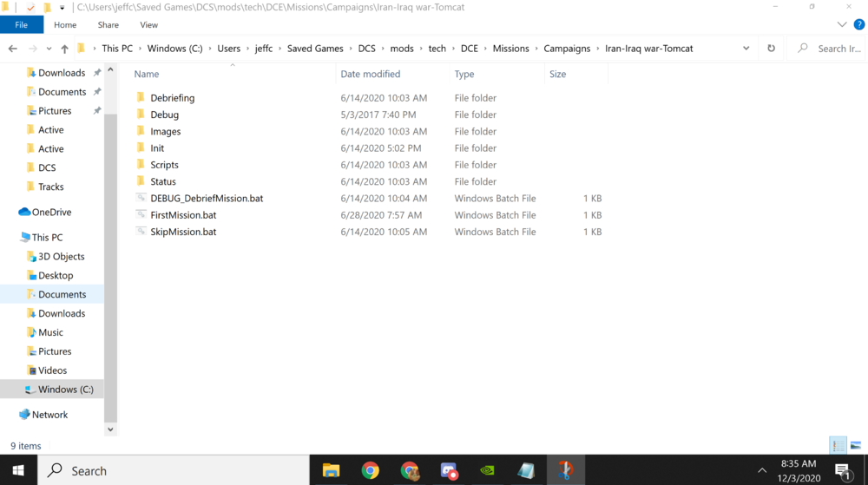This screenshot has width=868, height=485.
Task: Select the Init folder icon
Action: pyautogui.click(x=141, y=147)
